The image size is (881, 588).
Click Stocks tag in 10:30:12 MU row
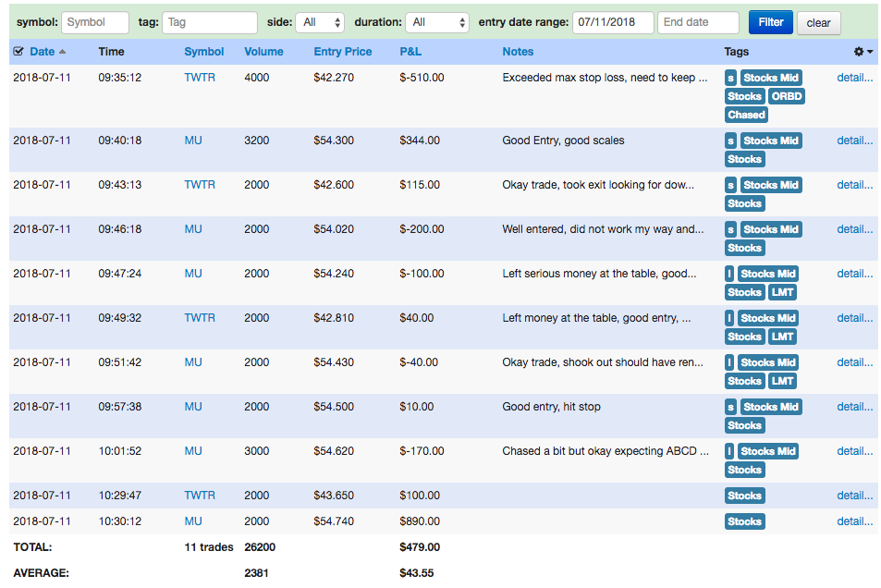[744, 521]
